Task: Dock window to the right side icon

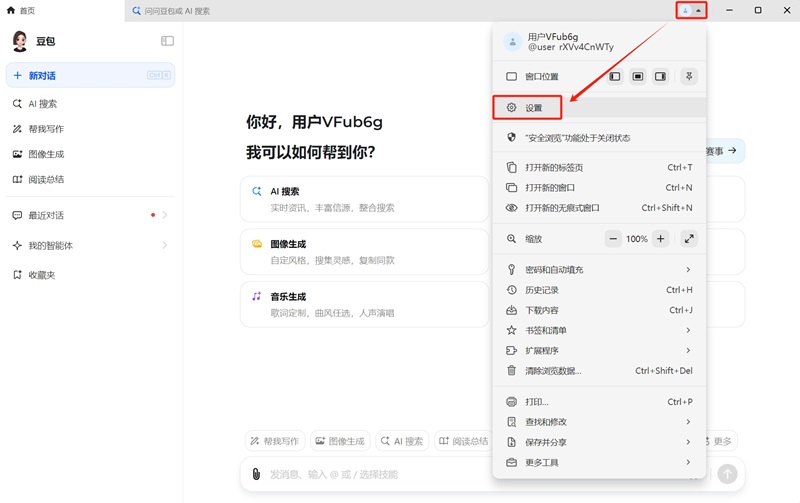Action: click(x=660, y=77)
